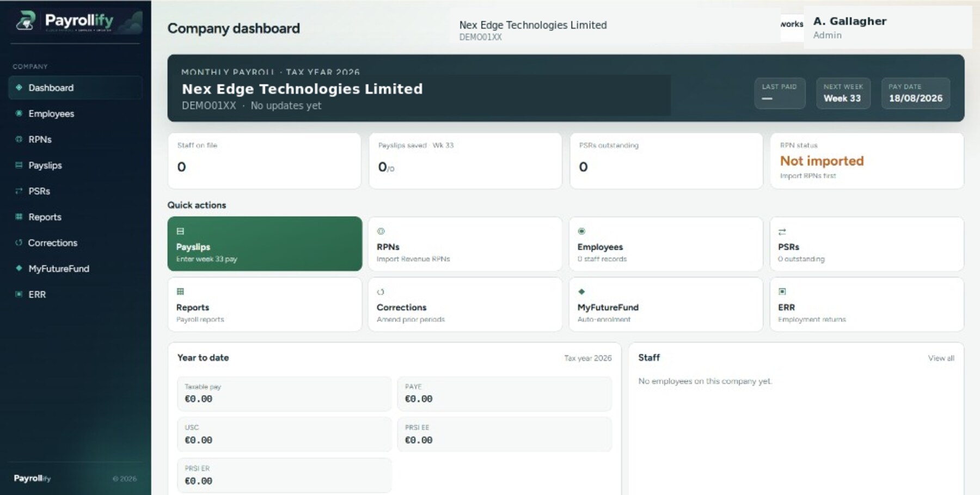
Task: Click the MyFutureFund sidebar icon
Action: (19, 268)
